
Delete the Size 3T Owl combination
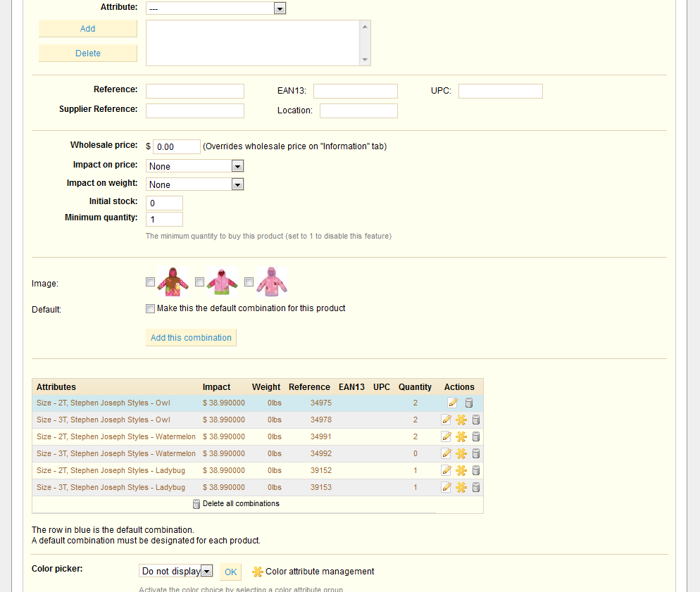(x=476, y=420)
